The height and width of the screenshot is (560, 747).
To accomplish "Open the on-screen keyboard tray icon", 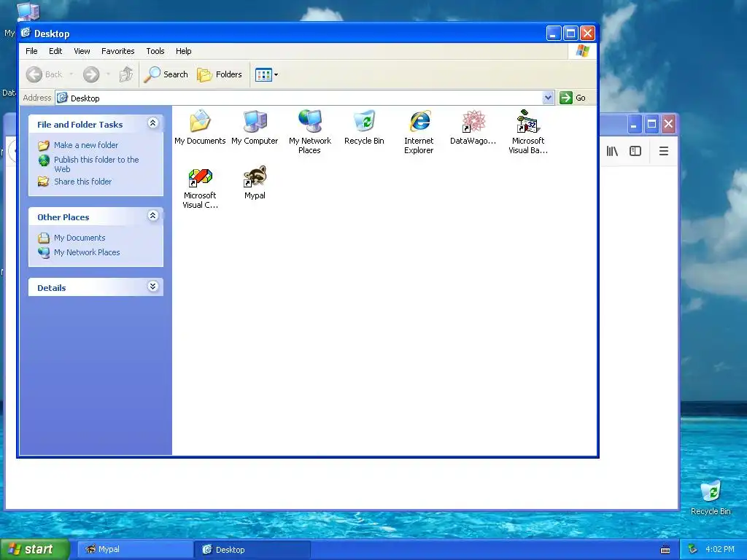I will pos(665,550).
